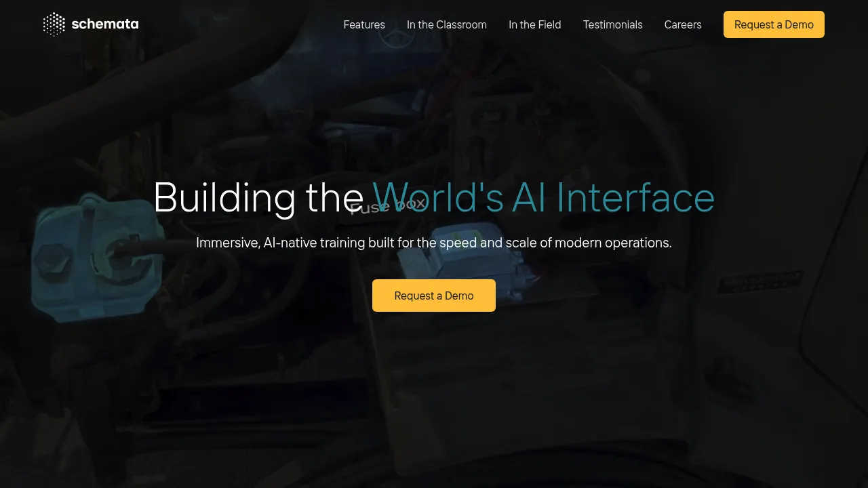
Task: Click the 'Immersive, AI-native training' subtitle text
Action: point(434,243)
